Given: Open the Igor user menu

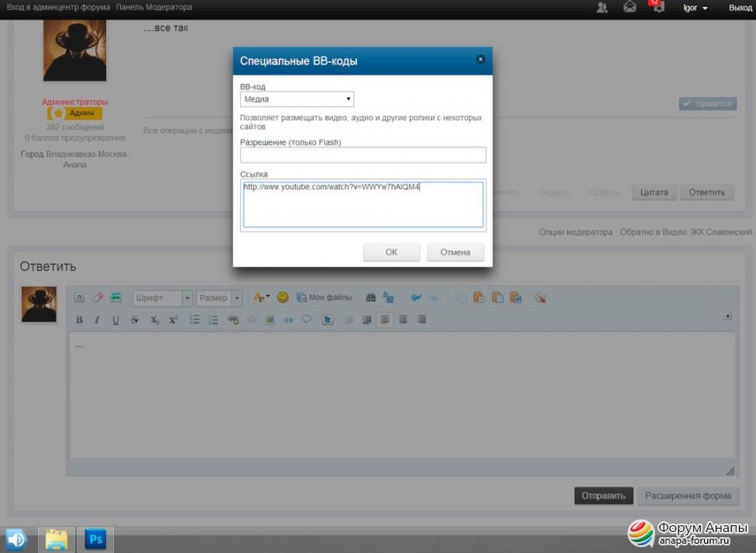Looking at the screenshot, I should (695, 8).
